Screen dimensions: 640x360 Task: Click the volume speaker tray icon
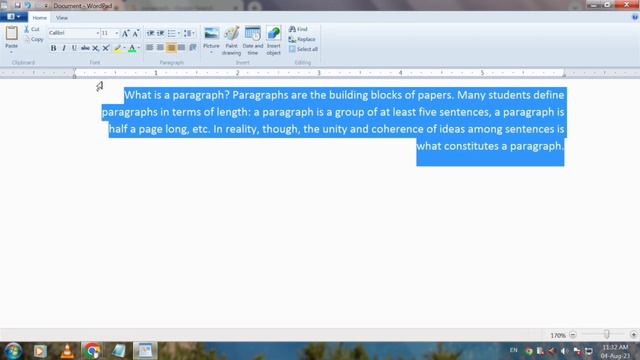[564, 351]
